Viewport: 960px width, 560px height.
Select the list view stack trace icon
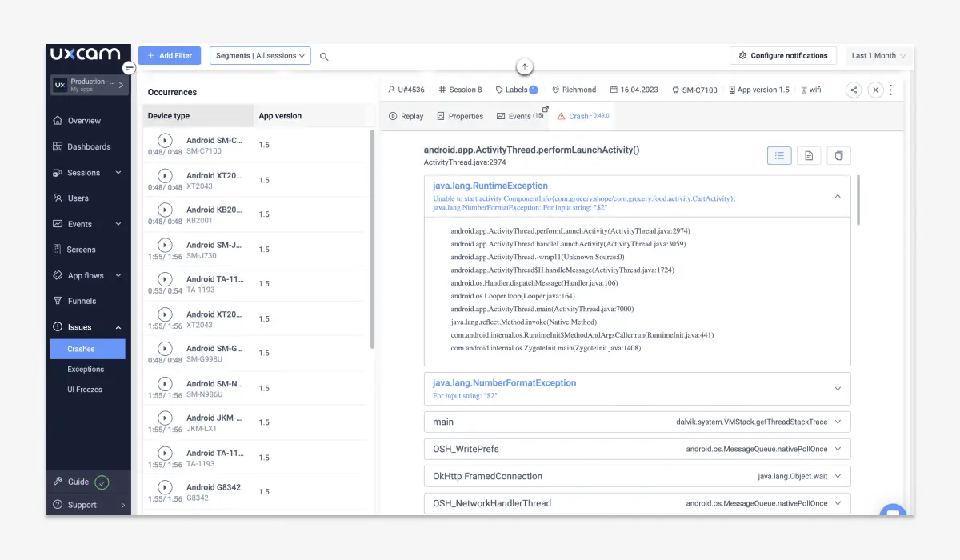click(x=779, y=155)
